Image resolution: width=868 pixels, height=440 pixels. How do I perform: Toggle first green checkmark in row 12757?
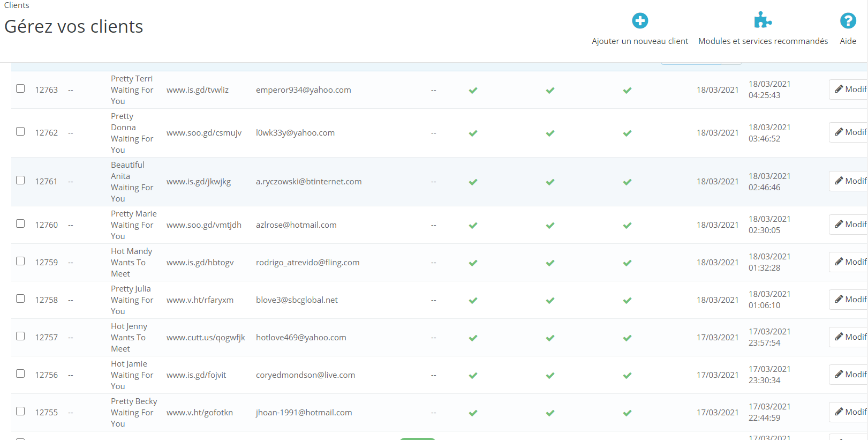tap(473, 338)
